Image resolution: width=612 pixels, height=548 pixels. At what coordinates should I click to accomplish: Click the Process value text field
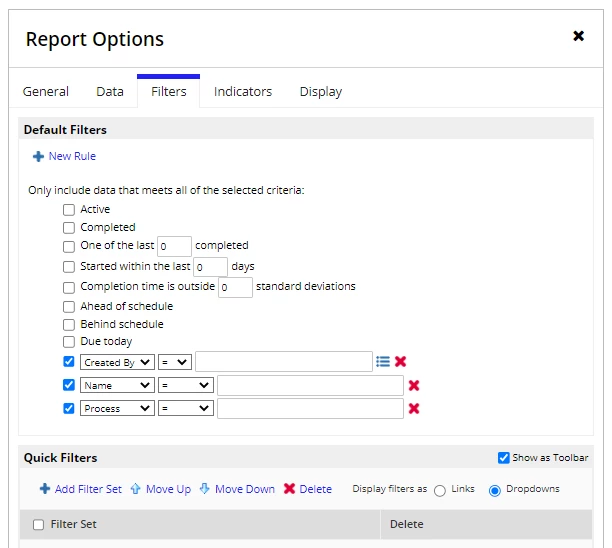(x=310, y=408)
